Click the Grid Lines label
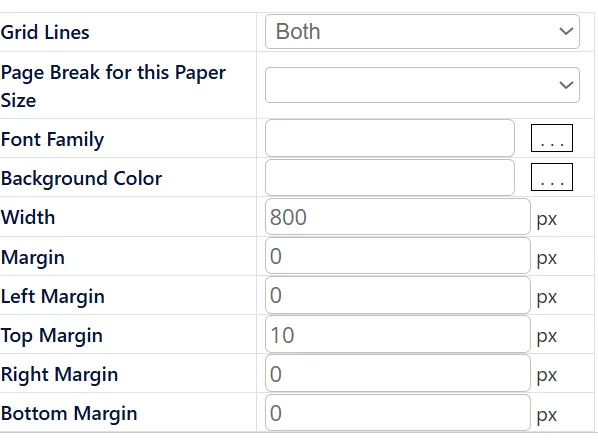 pyautogui.click(x=45, y=32)
